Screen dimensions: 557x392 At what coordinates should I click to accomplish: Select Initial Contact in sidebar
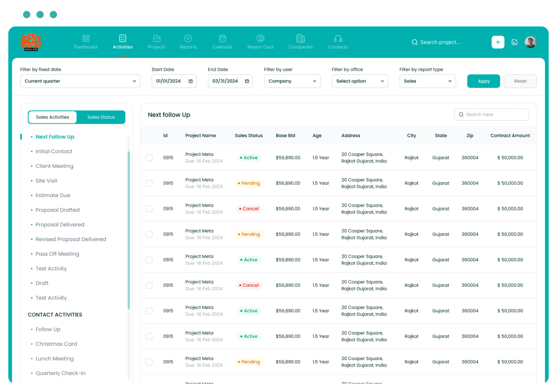[54, 151]
